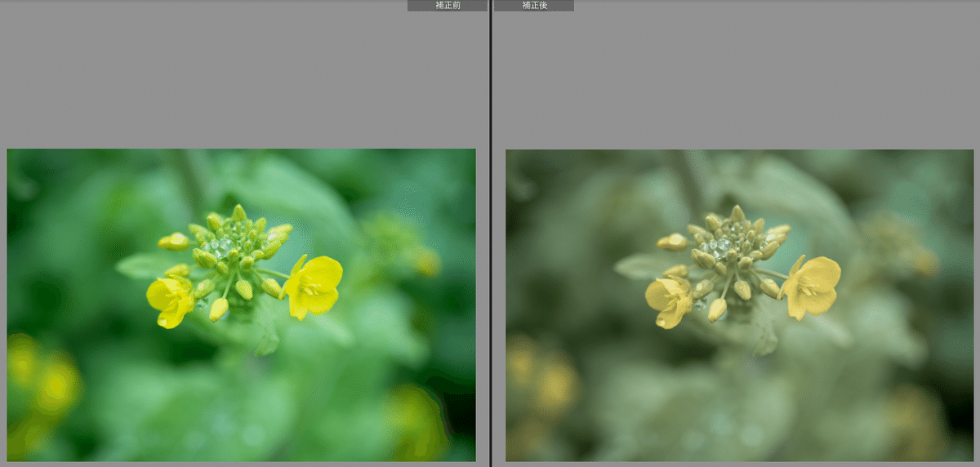Click the blurred background bud right of Before flower
The image size is (980, 467).
tap(425, 261)
